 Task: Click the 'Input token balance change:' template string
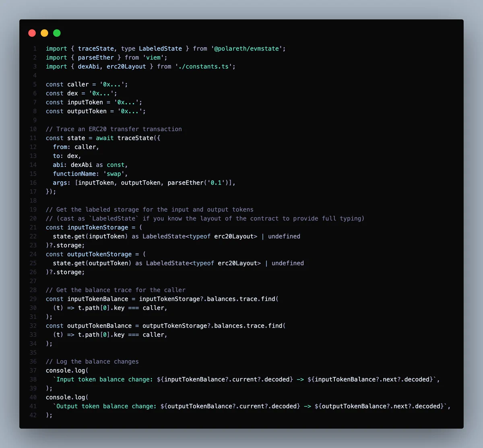click(105, 380)
